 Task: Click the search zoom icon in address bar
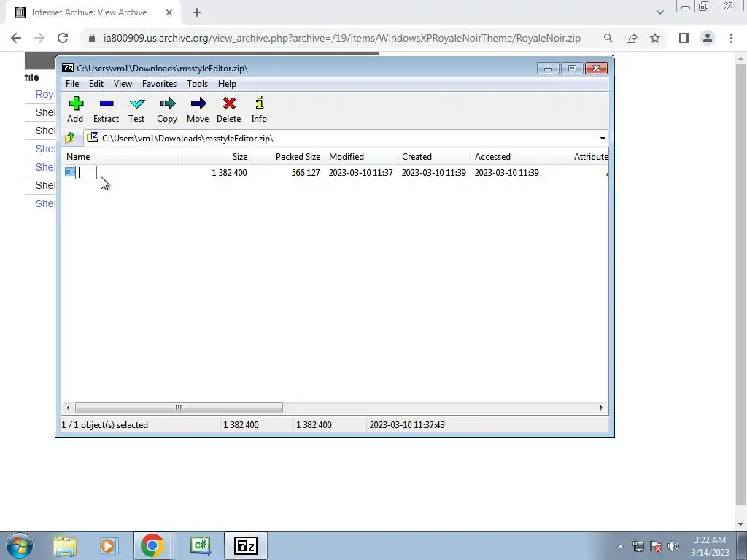[608, 38]
